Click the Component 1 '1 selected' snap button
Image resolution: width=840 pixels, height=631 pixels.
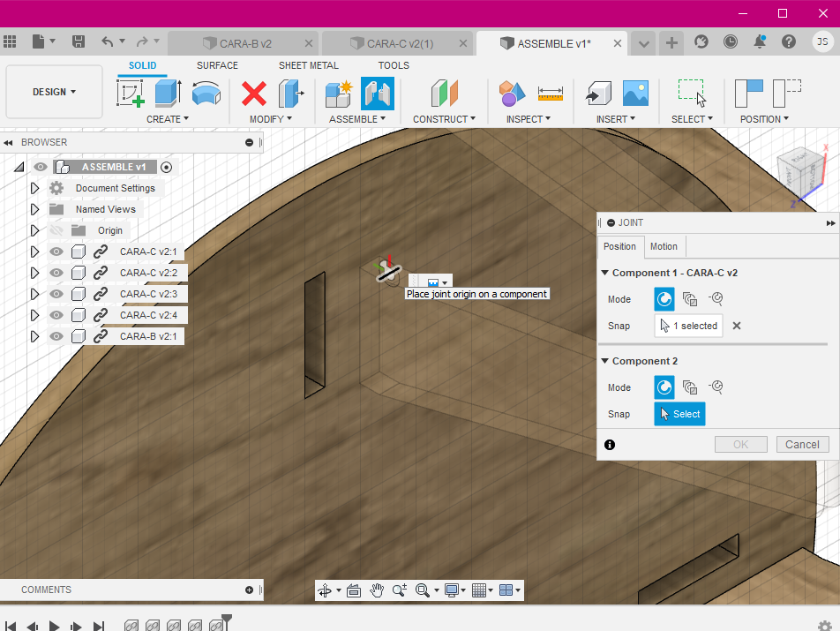[x=688, y=326]
